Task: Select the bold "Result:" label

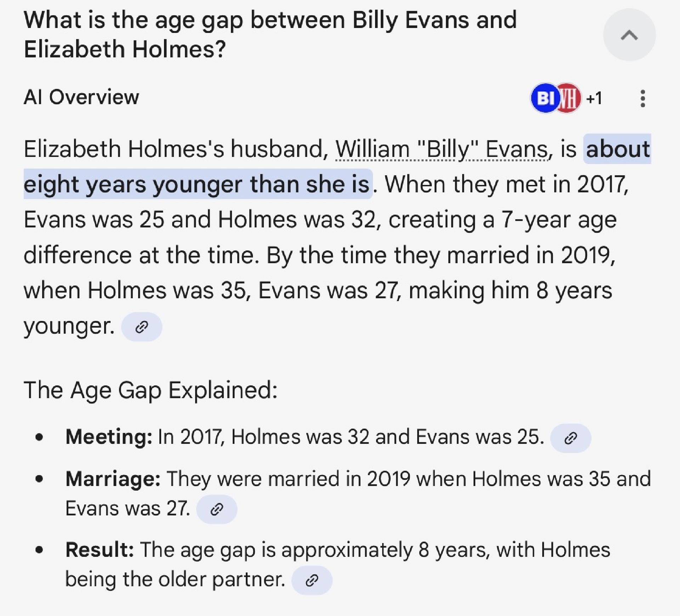Action: (x=100, y=550)
